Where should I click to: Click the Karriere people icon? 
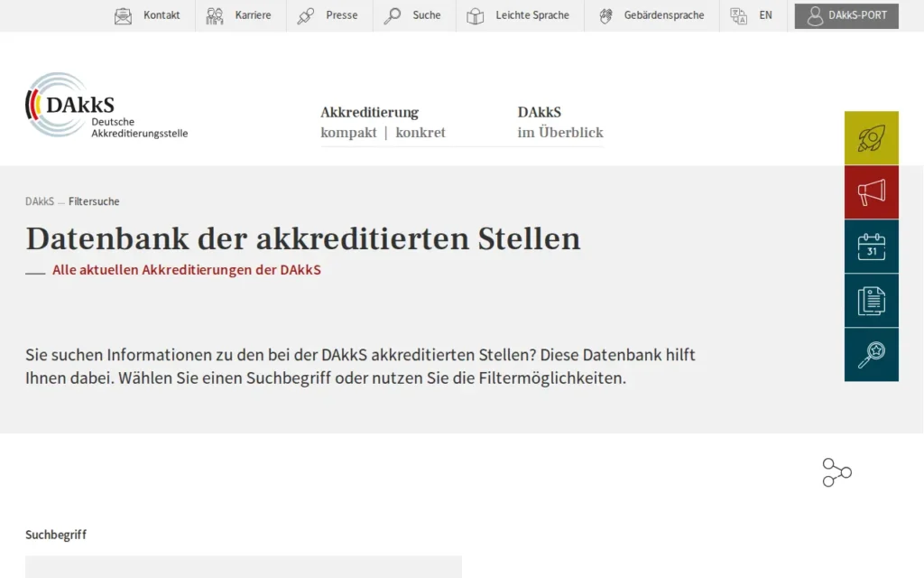click(215, 16)
